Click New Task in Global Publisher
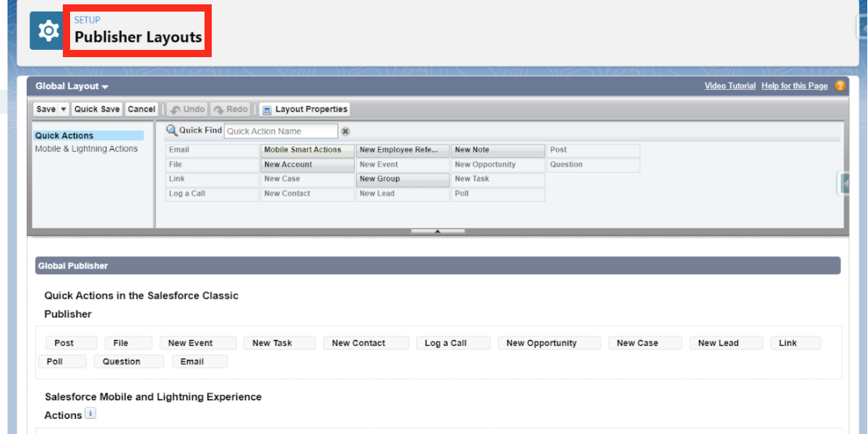Viewport: 868px width, 434px height. pyautogui.click(x=280, y=344)
